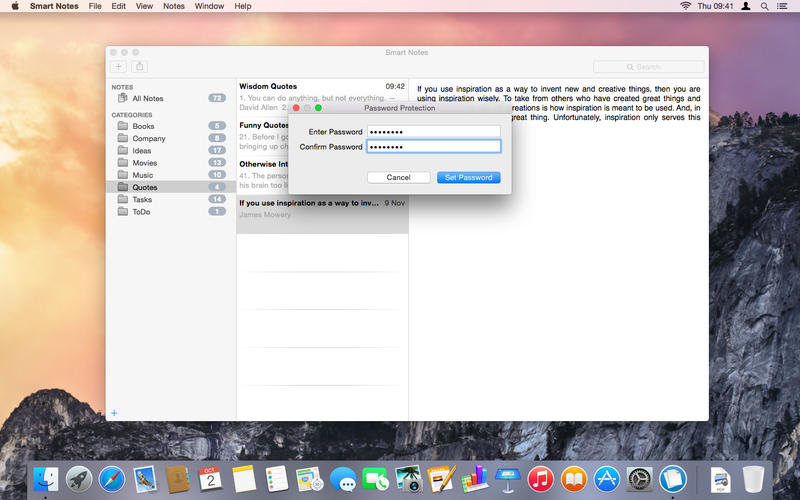800x500 pixels.
Task: Open Spotlight search in menu bar
Action: (764, 6)
